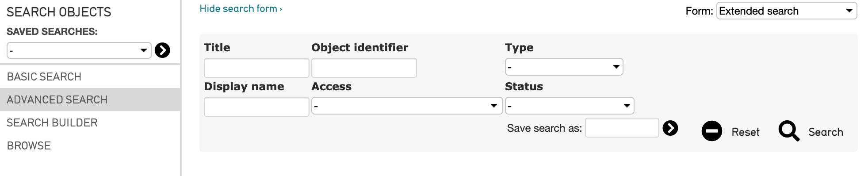Focus the Title input field
Viewport: 868px width, 176px height.
pos(256,68)
